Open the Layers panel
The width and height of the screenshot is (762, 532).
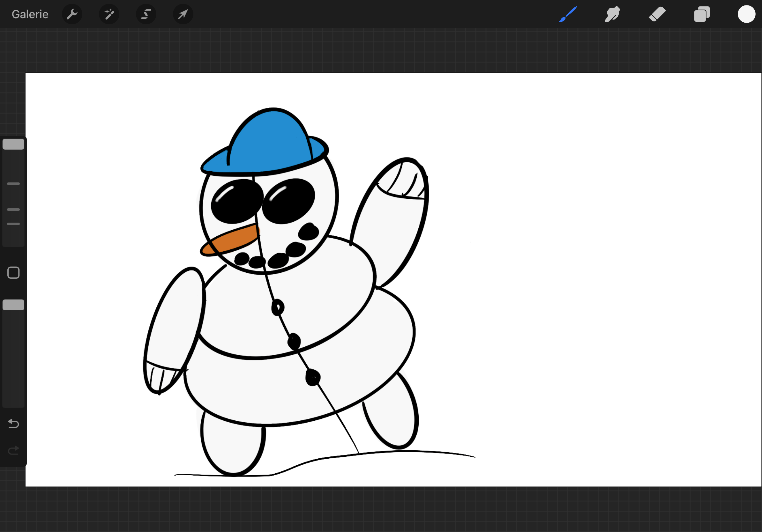coord(702,14)
